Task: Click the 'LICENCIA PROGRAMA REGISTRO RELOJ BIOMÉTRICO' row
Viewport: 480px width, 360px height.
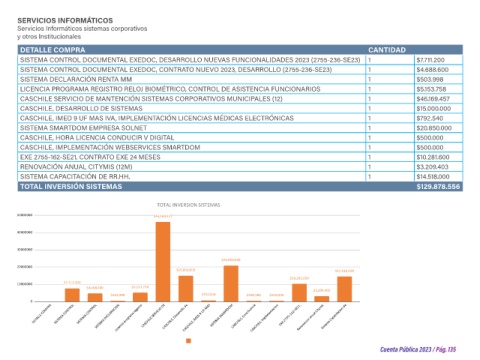Action: pyautogui.click(x=240, y=89)
